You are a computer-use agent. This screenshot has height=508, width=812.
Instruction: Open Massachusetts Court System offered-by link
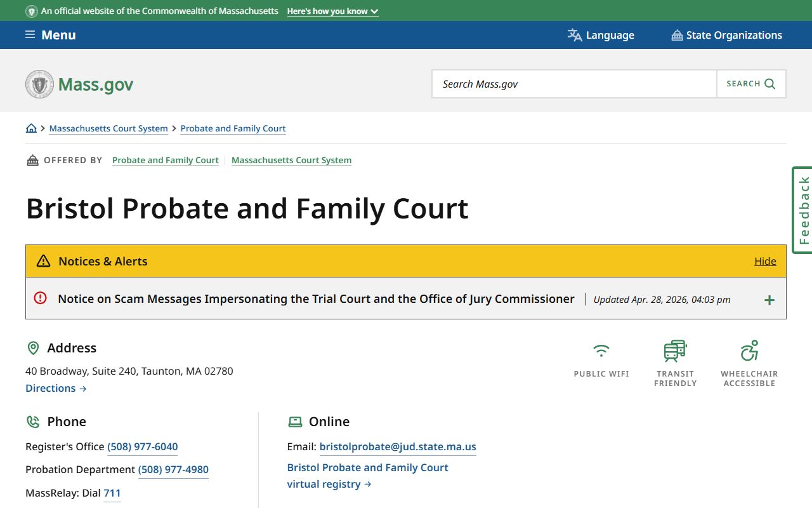[x=291, y=160]
